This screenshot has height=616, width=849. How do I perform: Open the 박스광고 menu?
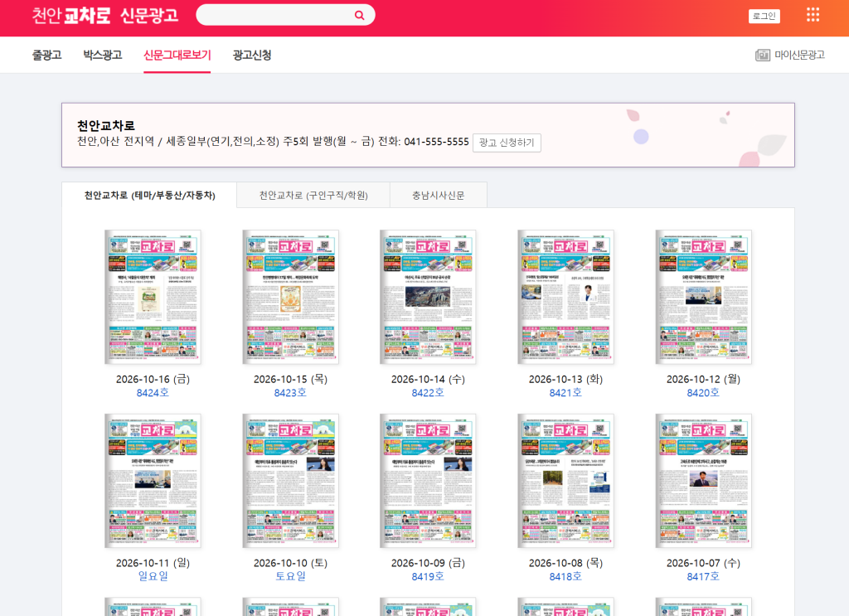pos(102,55)
